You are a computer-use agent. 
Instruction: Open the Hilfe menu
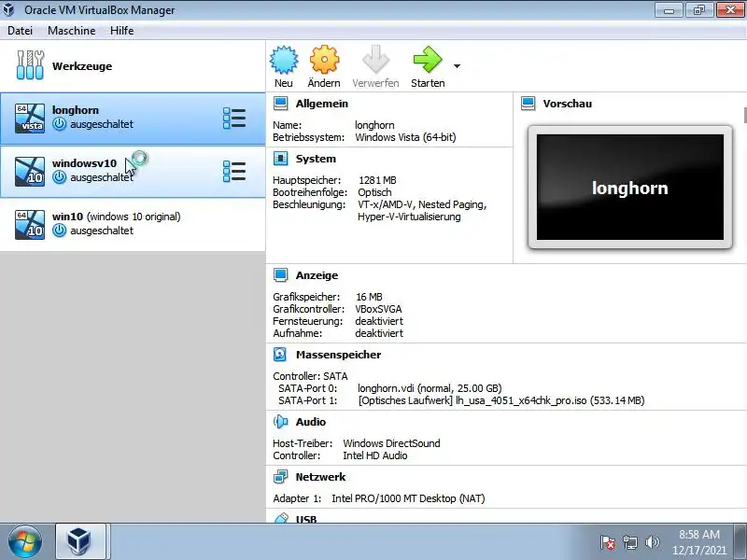(122, 31)
